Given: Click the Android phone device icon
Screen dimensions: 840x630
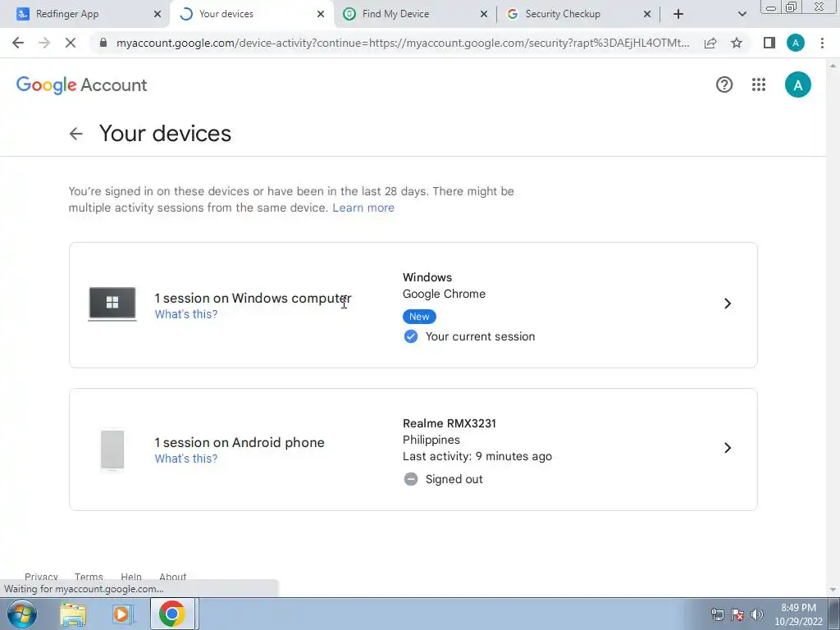Looking at the screenshot, I should pos(112,450).
